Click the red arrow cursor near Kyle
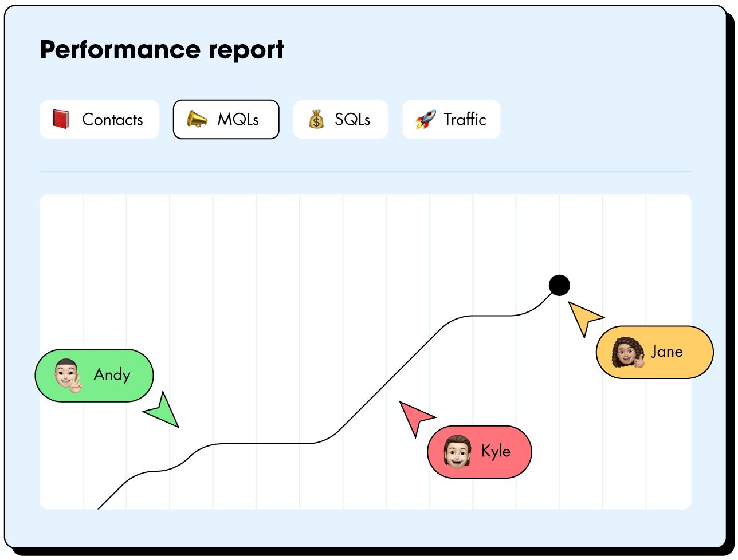Viewport: 738px width, 560px height. tap(415, 418)
